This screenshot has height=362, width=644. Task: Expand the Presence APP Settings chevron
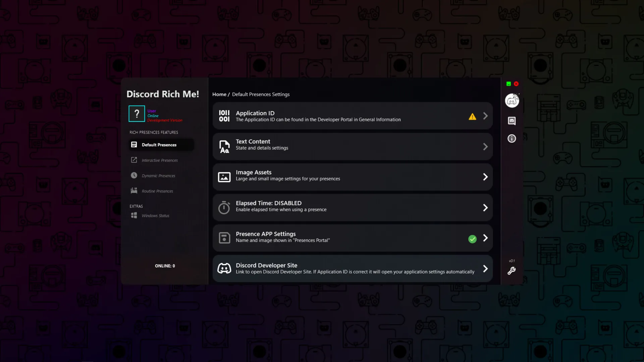click(485, 238)
